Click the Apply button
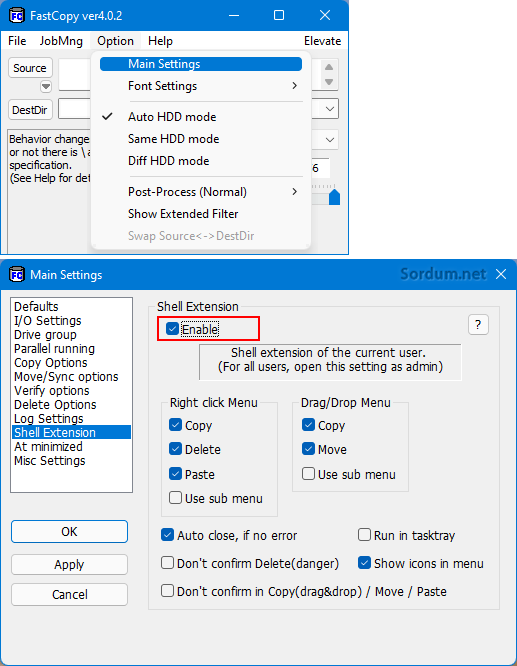This screenshot has height=666, width=517. coord(69,564)
